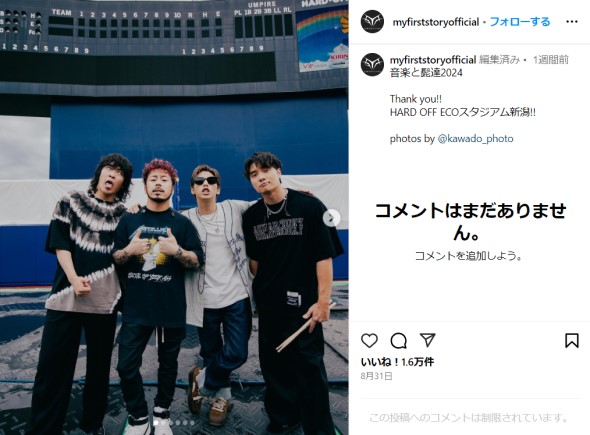
Task: Like the post with the heart icon
Action: coord(369,341)
